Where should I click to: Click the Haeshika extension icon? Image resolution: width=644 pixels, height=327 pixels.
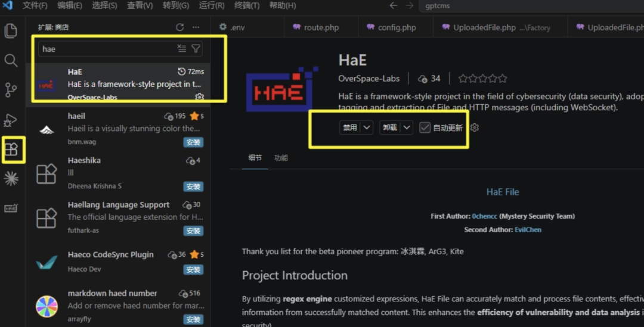(47, 173)
